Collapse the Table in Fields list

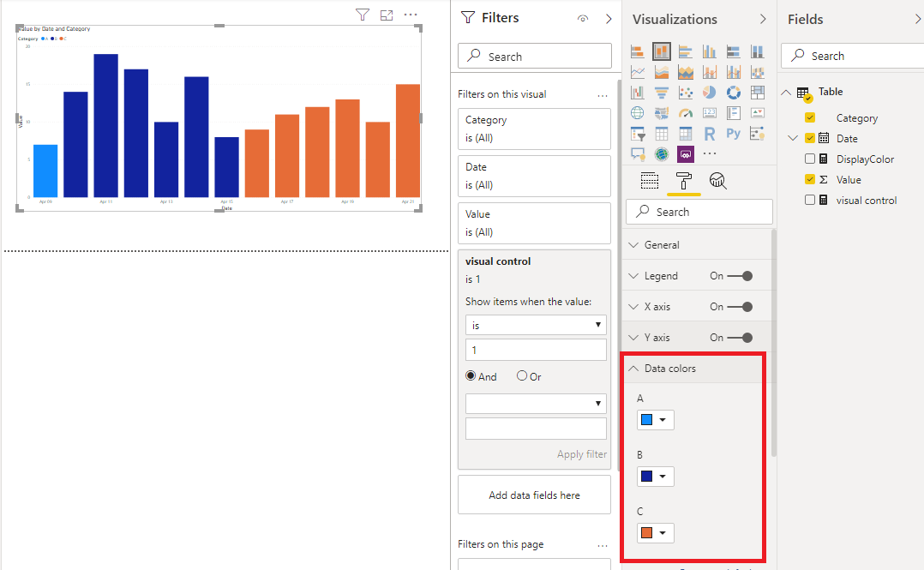pyautogui.click(x=786, y=92)
